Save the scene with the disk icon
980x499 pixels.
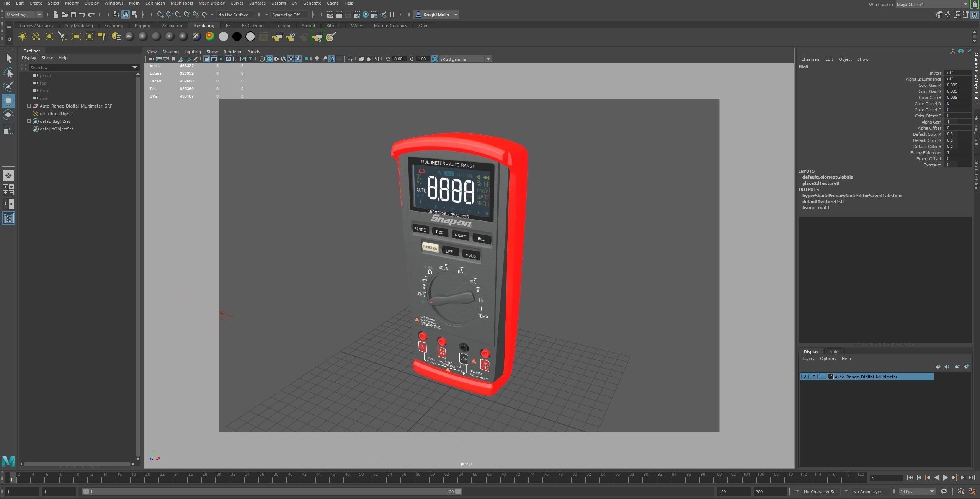tap(73, 15)
